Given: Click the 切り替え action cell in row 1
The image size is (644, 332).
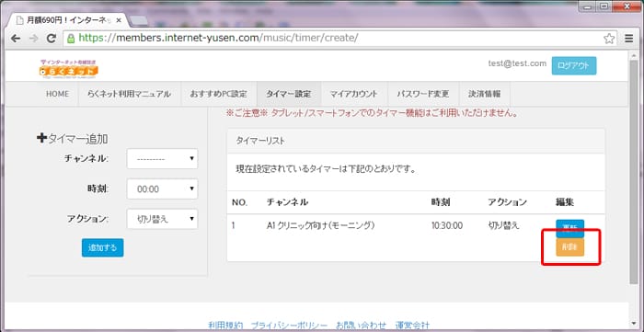Looking at the screenshot, I should [504, 225].
